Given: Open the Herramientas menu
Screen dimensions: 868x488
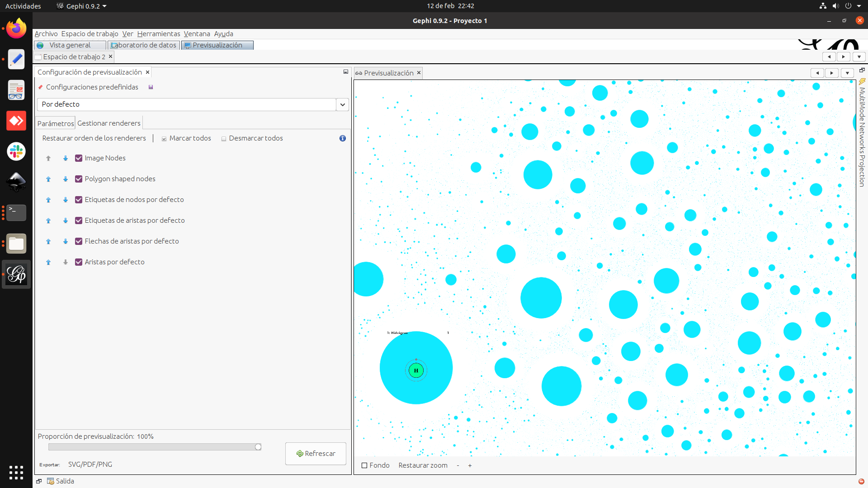Looking at the screenshot, I should pos(158,33).
